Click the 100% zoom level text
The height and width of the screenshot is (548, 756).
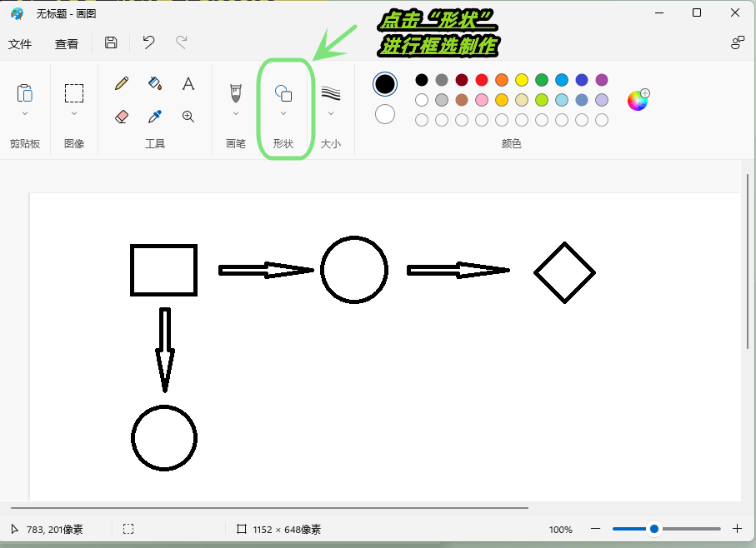561,530
